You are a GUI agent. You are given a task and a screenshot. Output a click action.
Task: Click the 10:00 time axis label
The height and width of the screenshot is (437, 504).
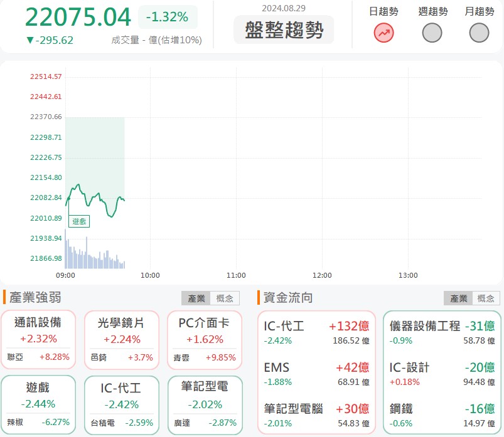click(x=150, y=275)
